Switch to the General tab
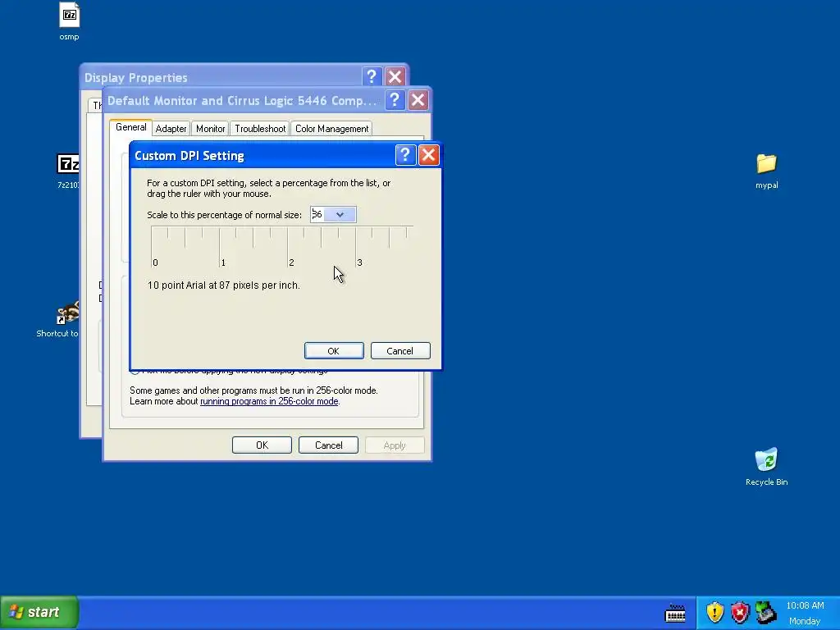Image resolution: width=840 pixels, height=630 pixels. click(130, 127)
